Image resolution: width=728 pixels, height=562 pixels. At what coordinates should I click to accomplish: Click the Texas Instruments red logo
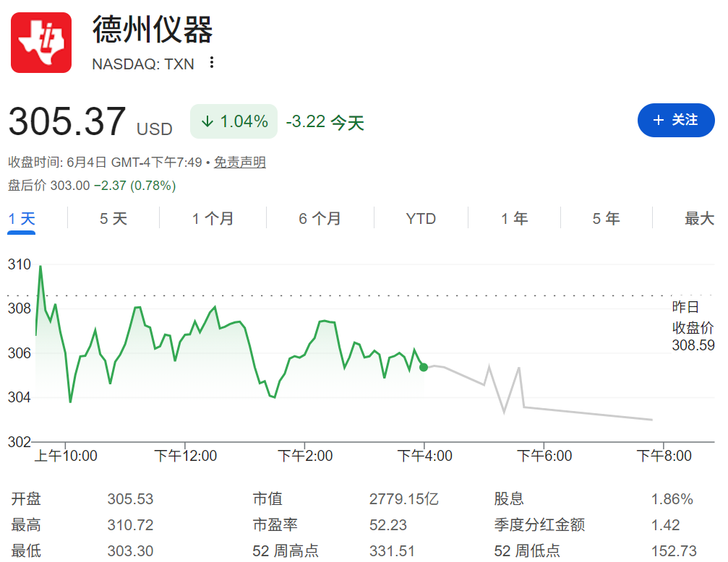[41, 43]
